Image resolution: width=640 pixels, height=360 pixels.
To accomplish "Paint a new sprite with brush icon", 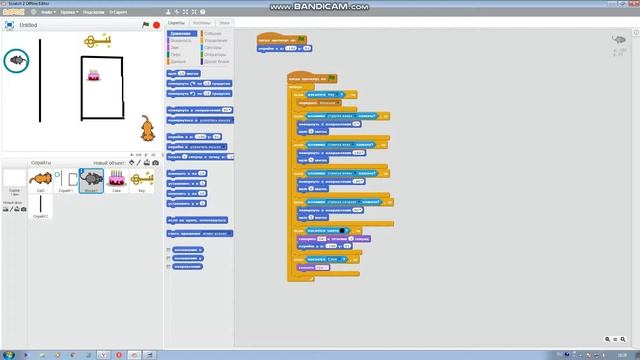I will (139, 162).
